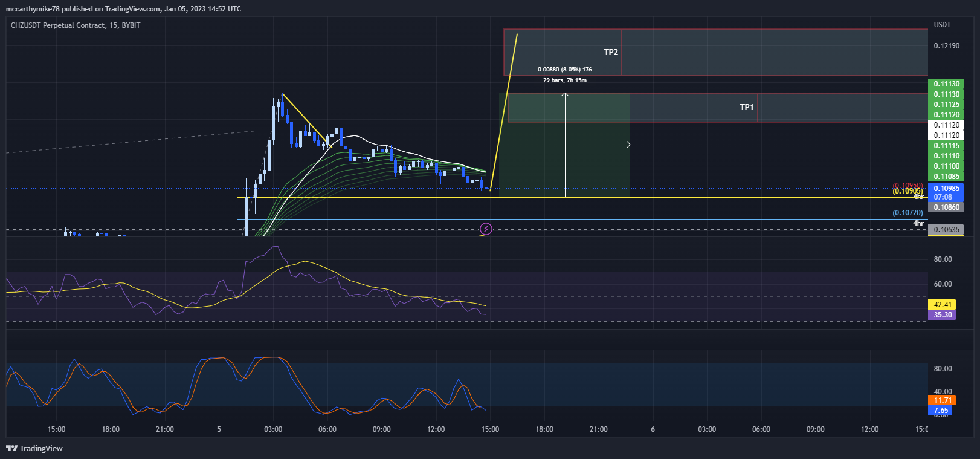Viewport: 980px width, 459px height.
Task: Select the purple 35.30 RSI value tag
Action: pos(943,315)
